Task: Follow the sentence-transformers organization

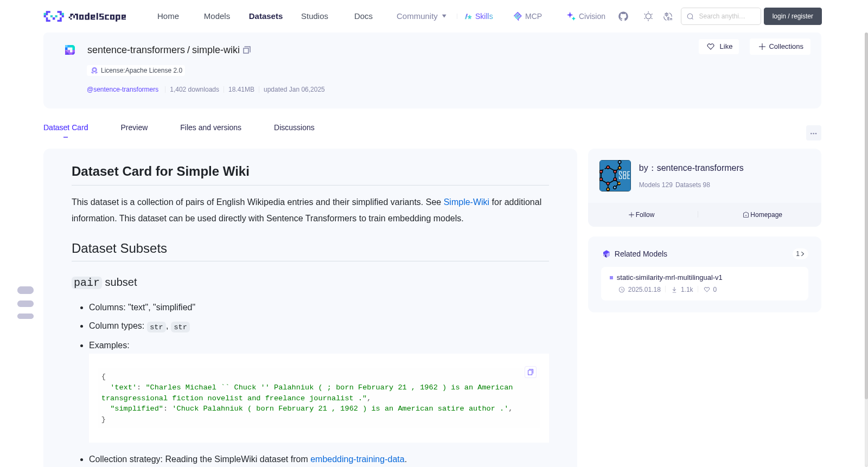Action: point(642,215)
